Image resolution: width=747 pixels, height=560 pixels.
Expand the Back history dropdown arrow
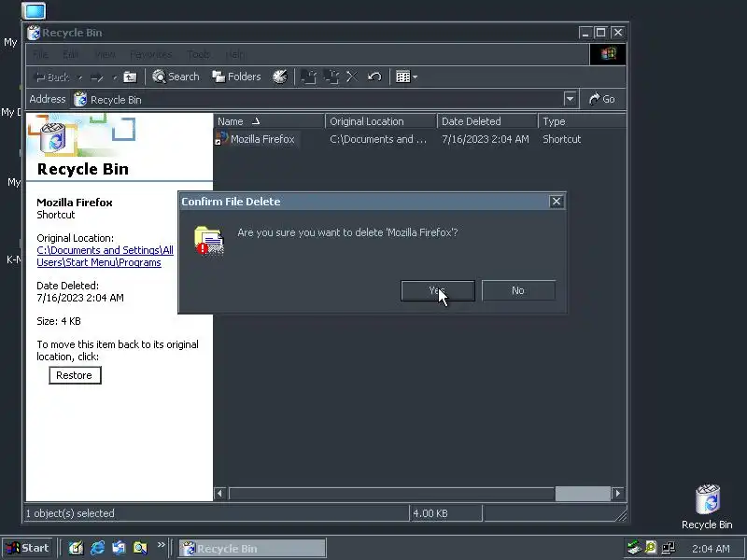pos(80,77)
